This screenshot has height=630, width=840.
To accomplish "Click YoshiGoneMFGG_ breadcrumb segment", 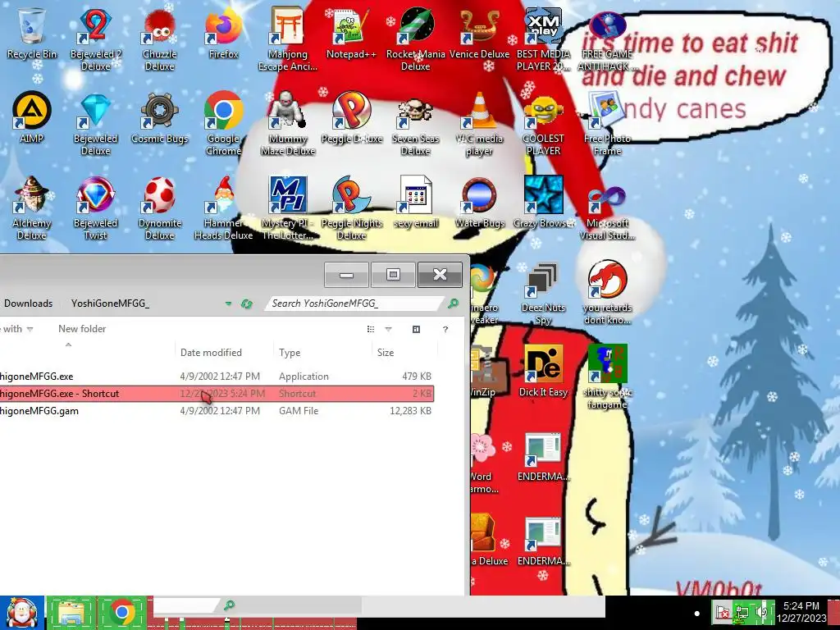I will coord(111,304).
